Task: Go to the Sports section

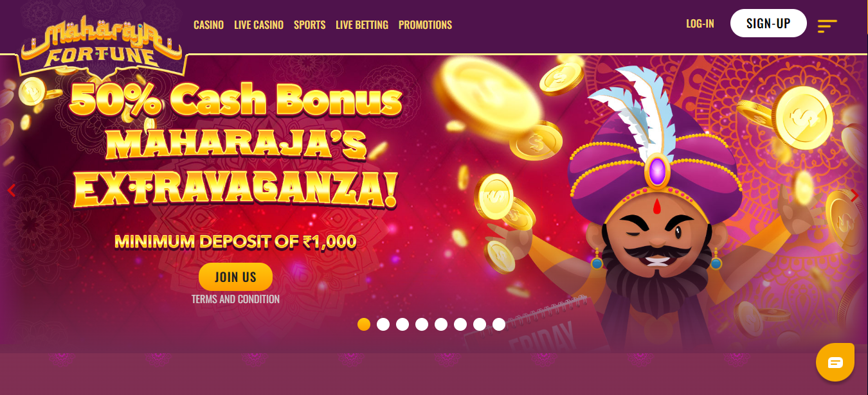Action: (x=309, y=25)
